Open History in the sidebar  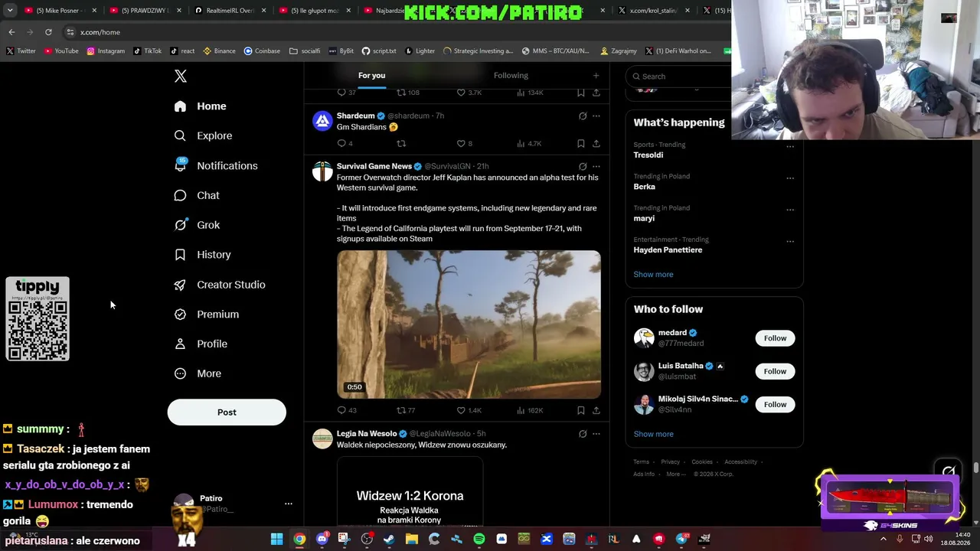202,255
